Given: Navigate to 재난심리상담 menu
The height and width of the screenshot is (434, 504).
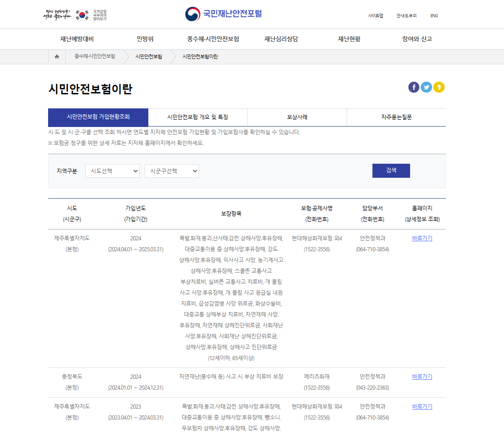Looking at the screenshot, I should 281,39.
